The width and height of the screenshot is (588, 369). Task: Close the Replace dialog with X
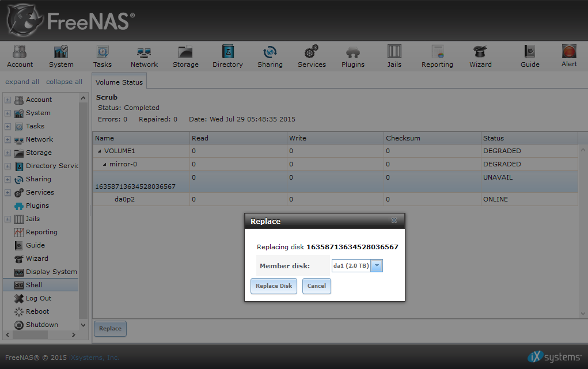[394, 220]
